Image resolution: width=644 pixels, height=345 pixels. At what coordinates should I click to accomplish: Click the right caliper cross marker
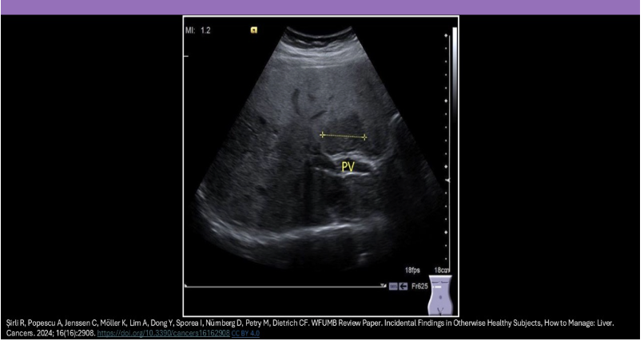pyautogui.click(x=364, y=137)
